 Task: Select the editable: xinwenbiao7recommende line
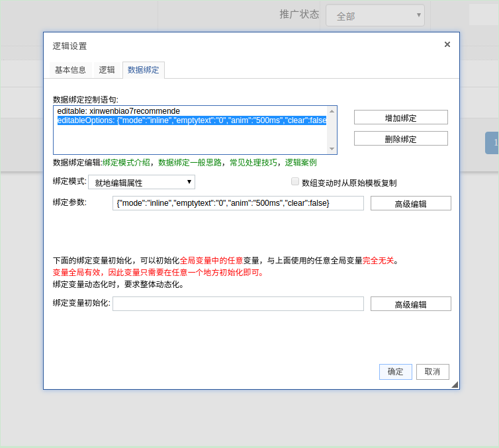coord(191,111)
